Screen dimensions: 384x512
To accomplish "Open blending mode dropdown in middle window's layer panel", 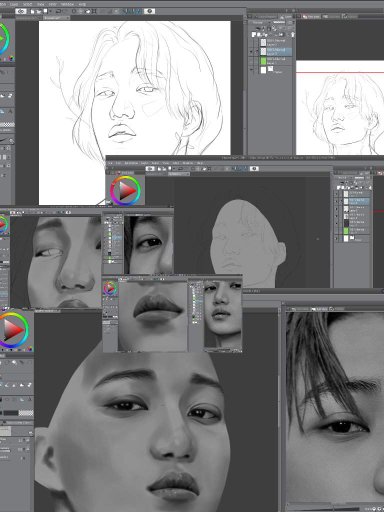I will (x=342, y=178).
